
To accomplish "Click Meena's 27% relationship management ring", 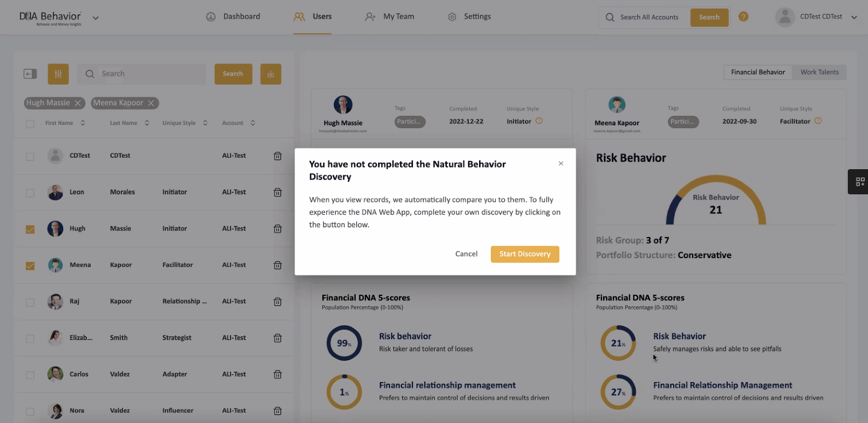I will pyautogui.click(x=618, y=392).
